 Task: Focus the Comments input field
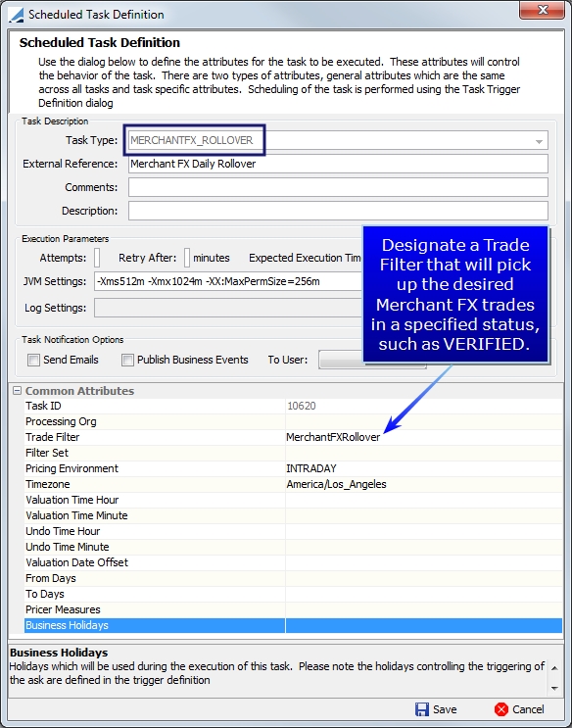tap(338, 187)
